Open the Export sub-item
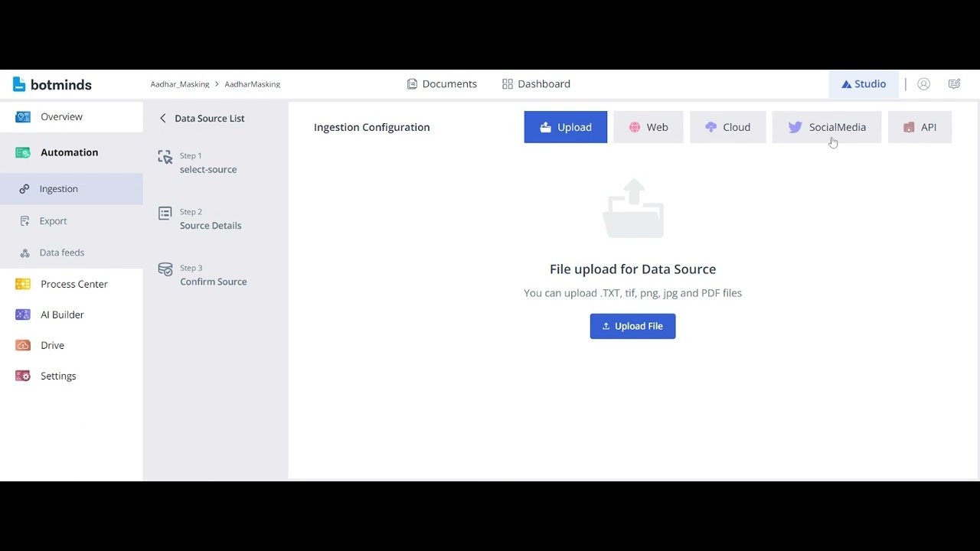The height and width of the screenshot is (551, 980). coord(71,221)
